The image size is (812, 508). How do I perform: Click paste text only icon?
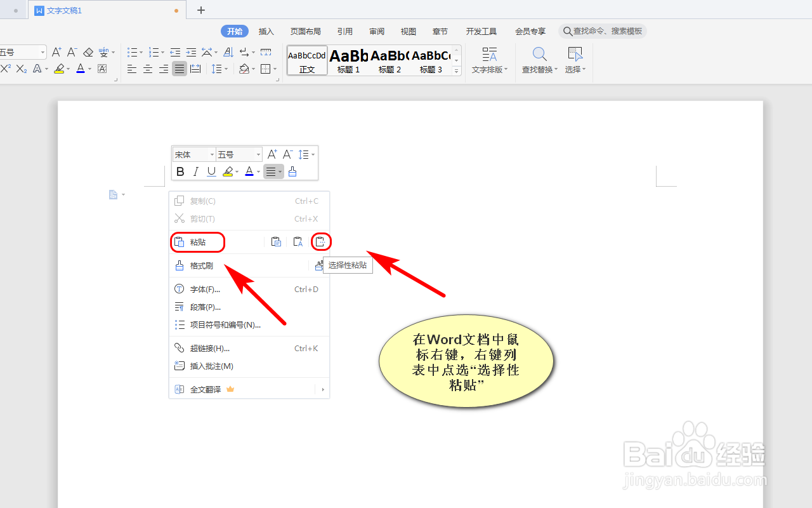coord(298,242)
